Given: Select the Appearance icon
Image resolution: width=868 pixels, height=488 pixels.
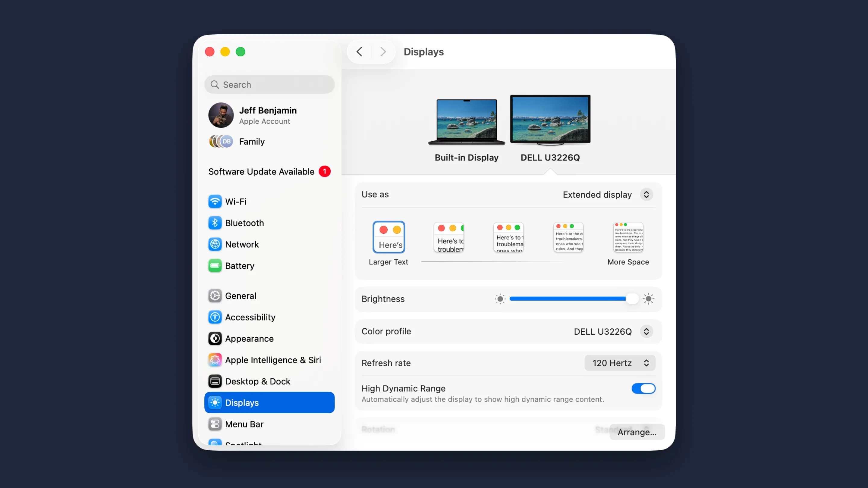Looking at the screenshot, I should tap(215, 339).
